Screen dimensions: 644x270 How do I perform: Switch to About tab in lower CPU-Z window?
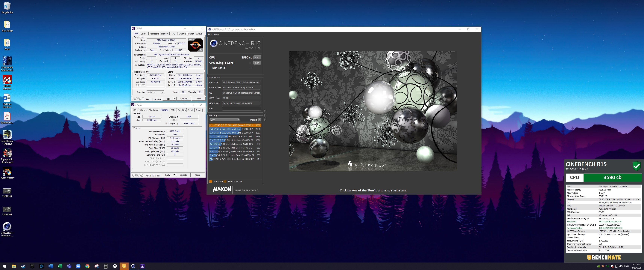(198, 110)
